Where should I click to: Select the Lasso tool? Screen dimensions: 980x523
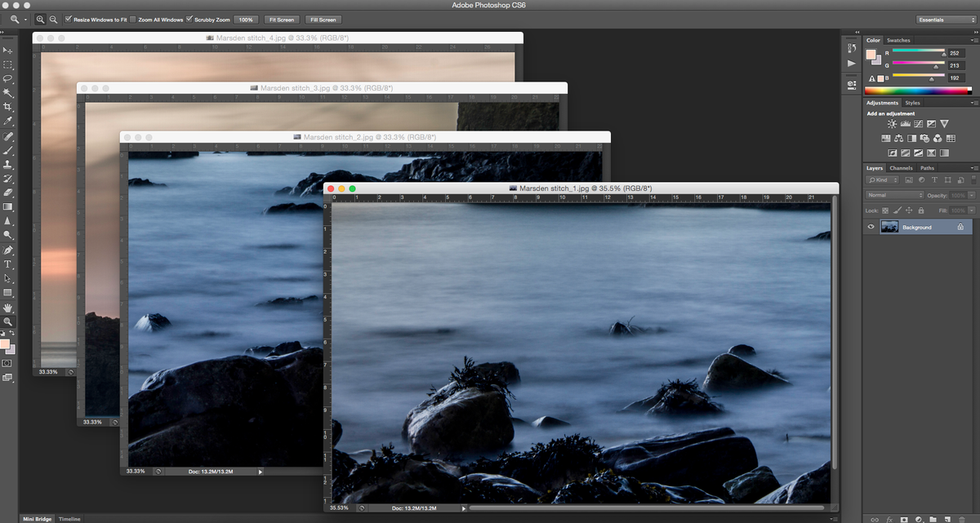(8, 78)
